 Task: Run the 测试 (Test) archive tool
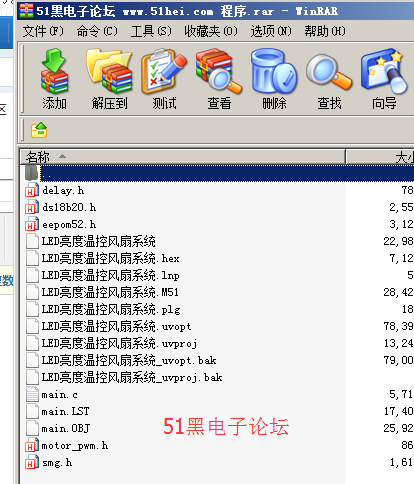(x=164, y=79)
